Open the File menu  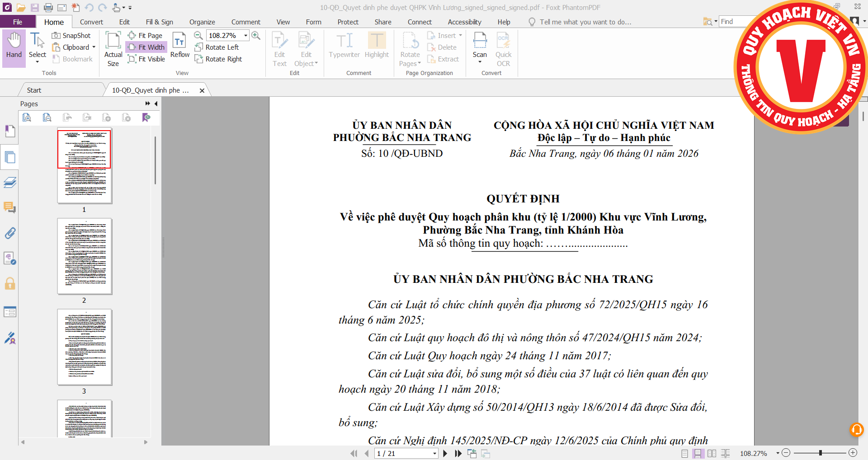pos(18,22)
